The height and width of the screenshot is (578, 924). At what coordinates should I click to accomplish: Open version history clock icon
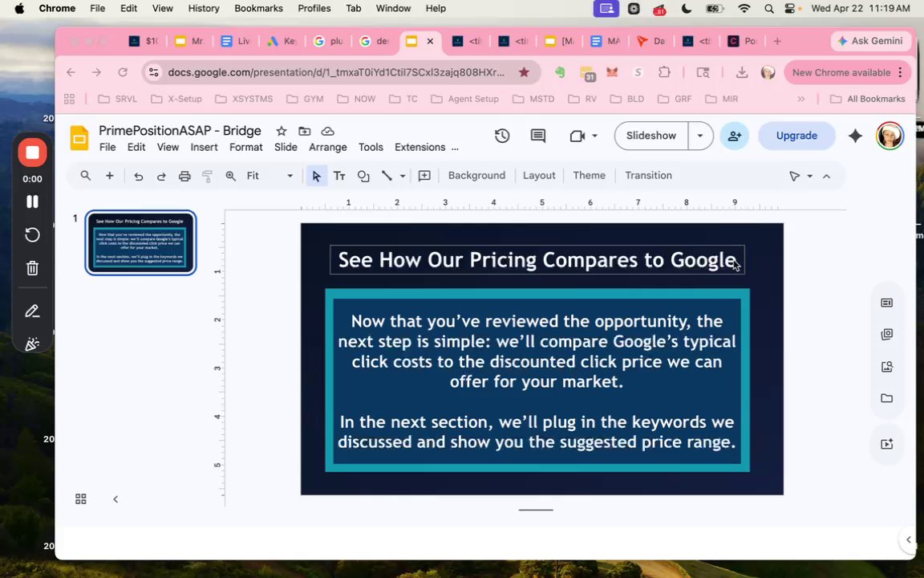(x=502, y=136)
